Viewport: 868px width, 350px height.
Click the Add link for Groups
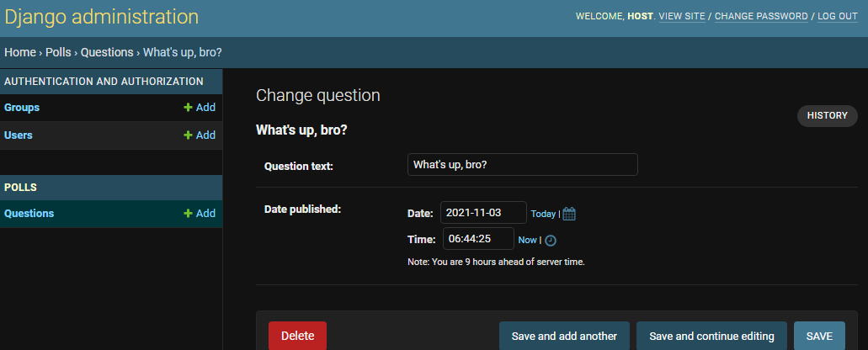(200, 107)
